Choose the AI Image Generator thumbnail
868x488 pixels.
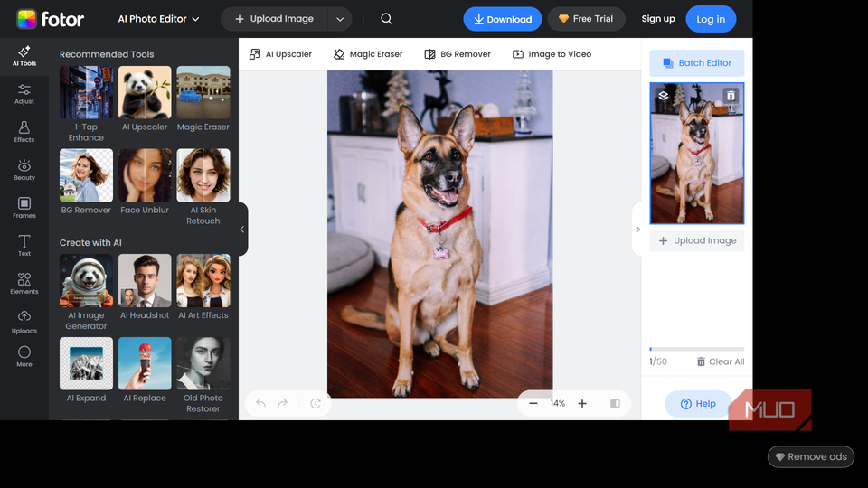(86, 280)
